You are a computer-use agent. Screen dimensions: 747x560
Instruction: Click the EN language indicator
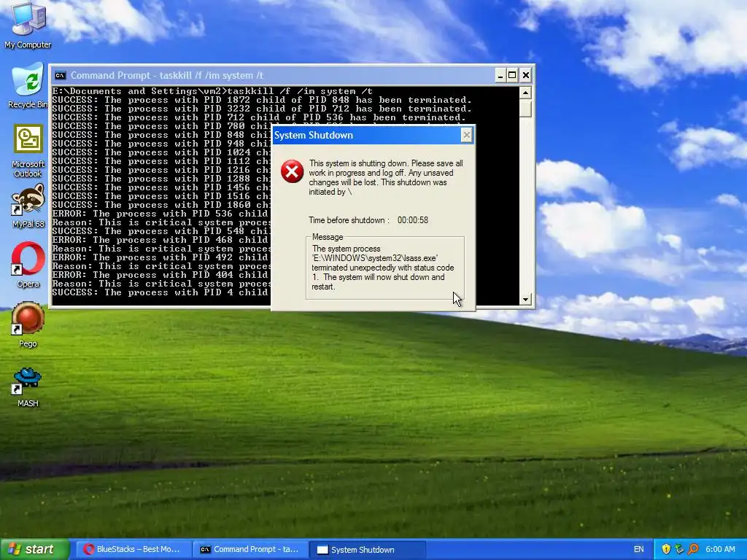(x=638, y=550)
